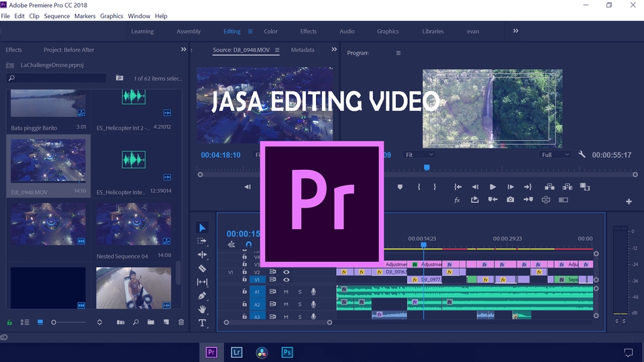Image resolution: width=644 pixels, height=362 pixels.
Task: Click the New Bin folder icon
Action: pos(151,322)
